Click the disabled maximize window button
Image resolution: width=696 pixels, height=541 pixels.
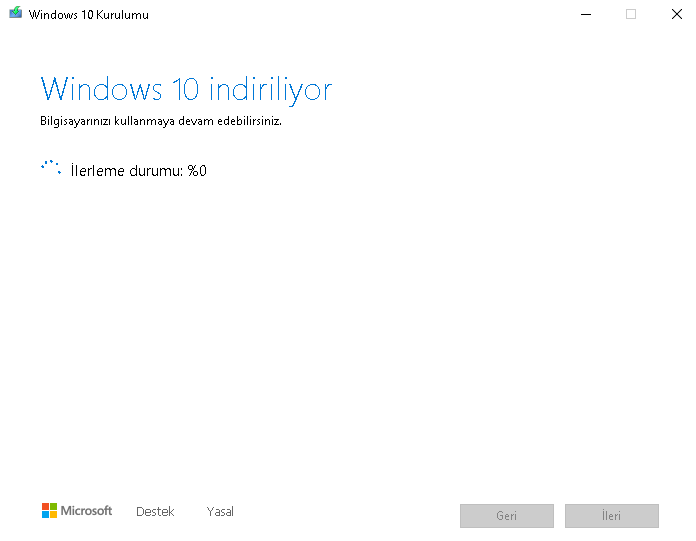(631, 14)
